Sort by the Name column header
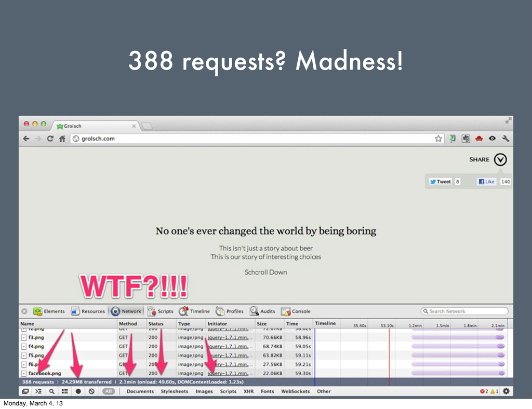This screenshot has width=532, height=409. pyautogui.click(x=68, y=323)
